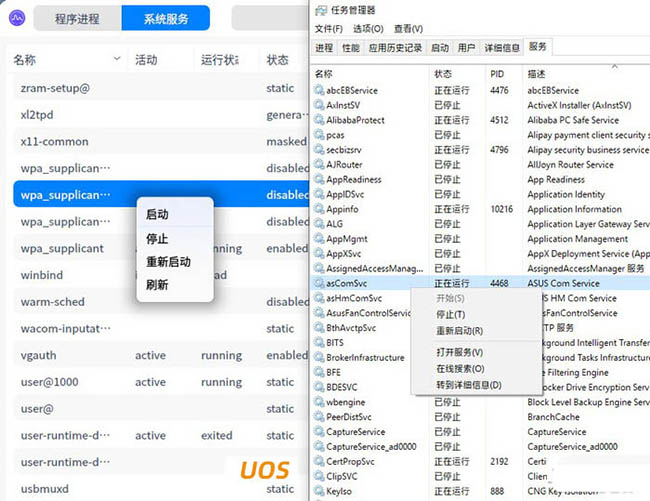
Task: Click the 名称 column sort arrow in UOS
Action: 117,59
